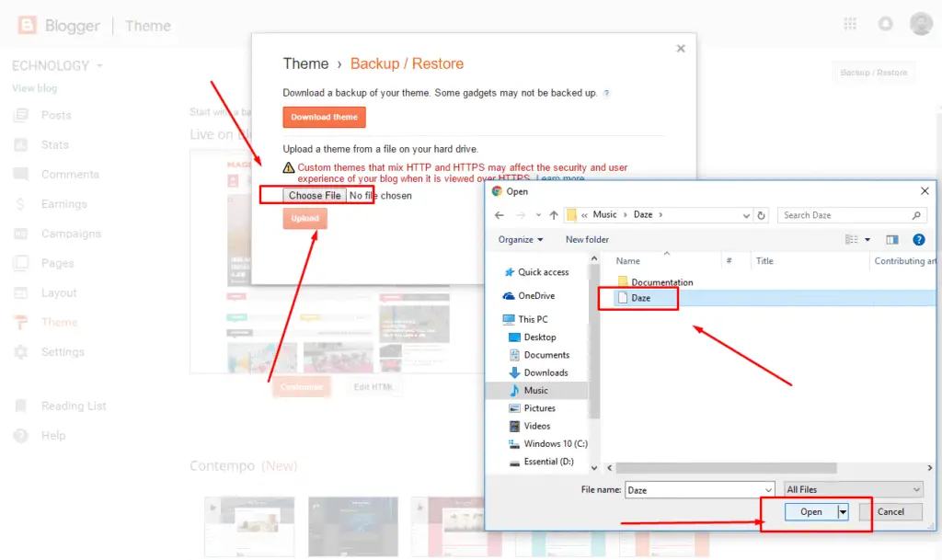Screen dimensions: 942x560
Task: Click the Theme paint roller icon
Action: pyautogui.click(x=20, y=323)
